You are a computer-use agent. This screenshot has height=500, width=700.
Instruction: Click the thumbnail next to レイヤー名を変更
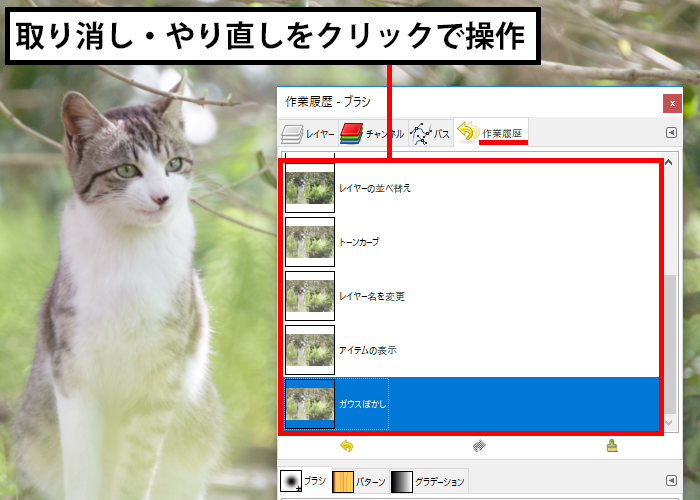click(310, 296)
